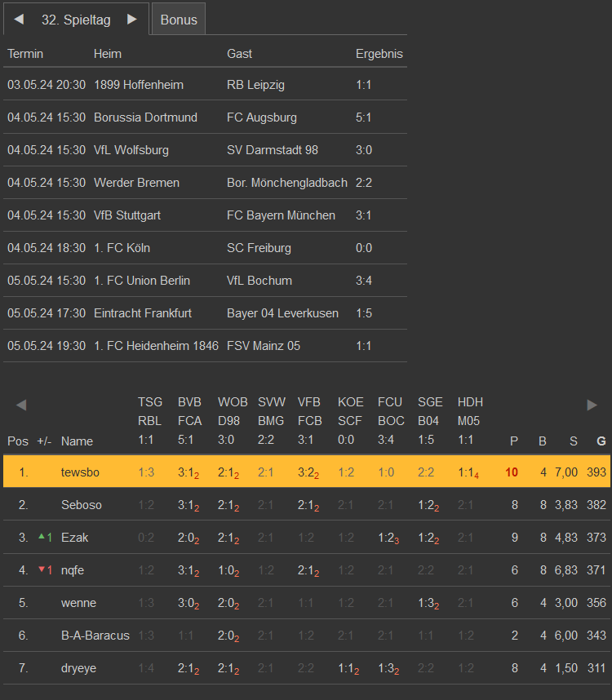Open the Bonus tab
The width and height of the screenshot is (612, 700).
point(179,20)
